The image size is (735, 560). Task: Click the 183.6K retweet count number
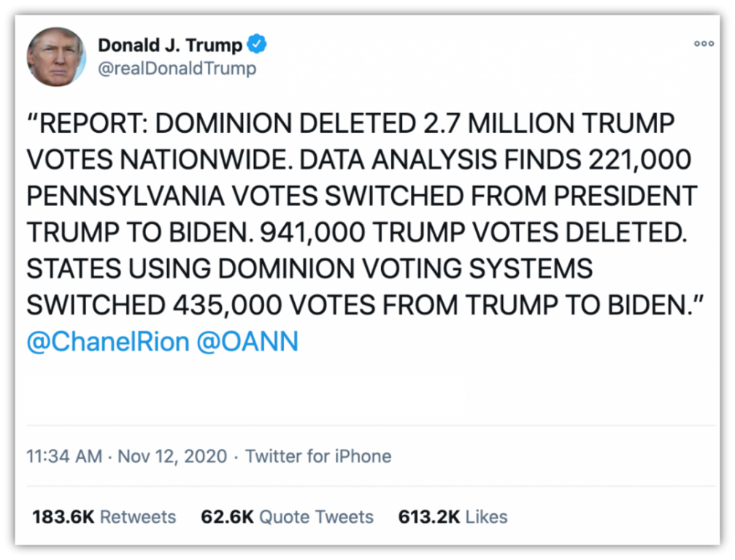coord(64,517)
